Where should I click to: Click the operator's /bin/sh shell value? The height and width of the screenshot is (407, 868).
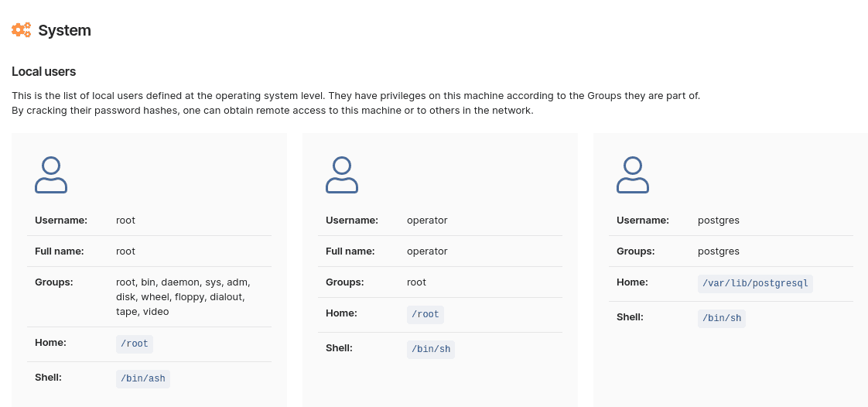pyautogui.click(x=431, y=349)
